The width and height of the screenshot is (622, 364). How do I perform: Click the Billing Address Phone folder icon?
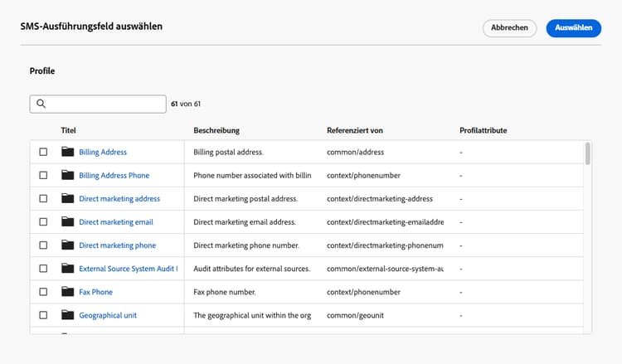(x=67, y=176)
